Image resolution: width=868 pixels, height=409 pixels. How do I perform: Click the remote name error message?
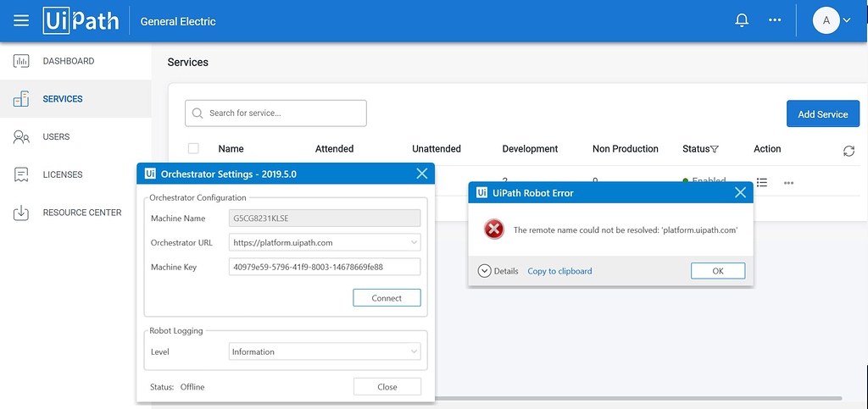coord(626,230)
